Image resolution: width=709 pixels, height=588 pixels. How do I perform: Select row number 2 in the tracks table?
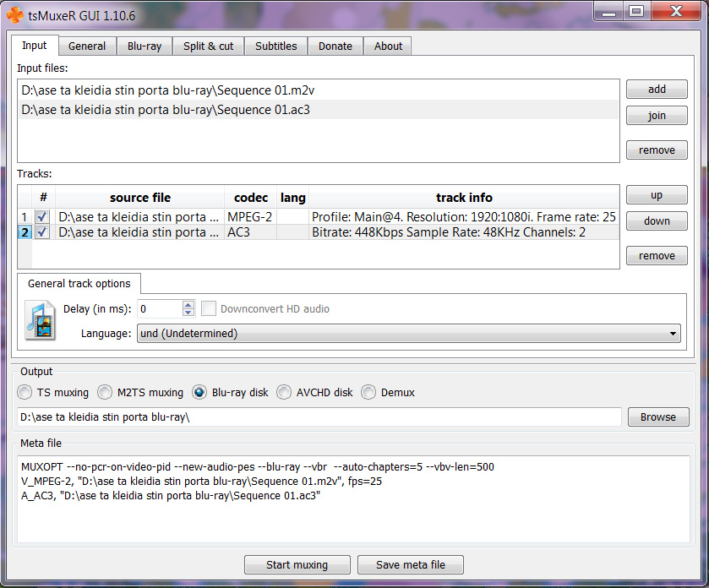25,232
